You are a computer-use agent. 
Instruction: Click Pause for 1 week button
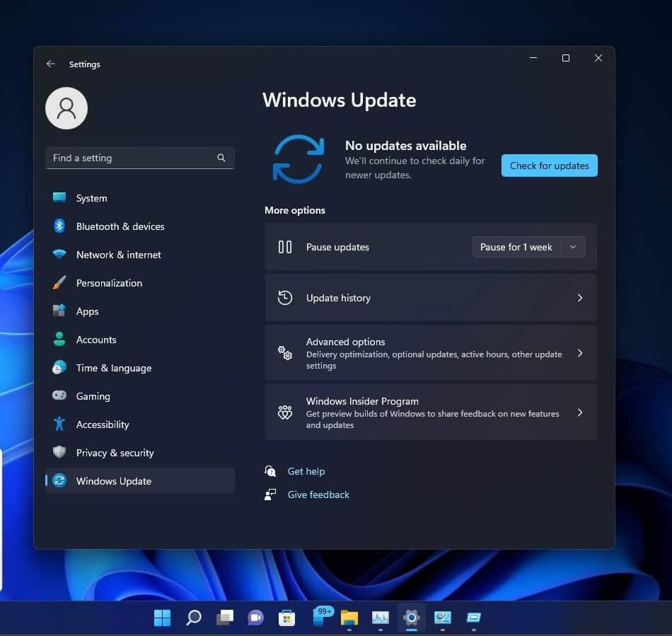point(516,247)
